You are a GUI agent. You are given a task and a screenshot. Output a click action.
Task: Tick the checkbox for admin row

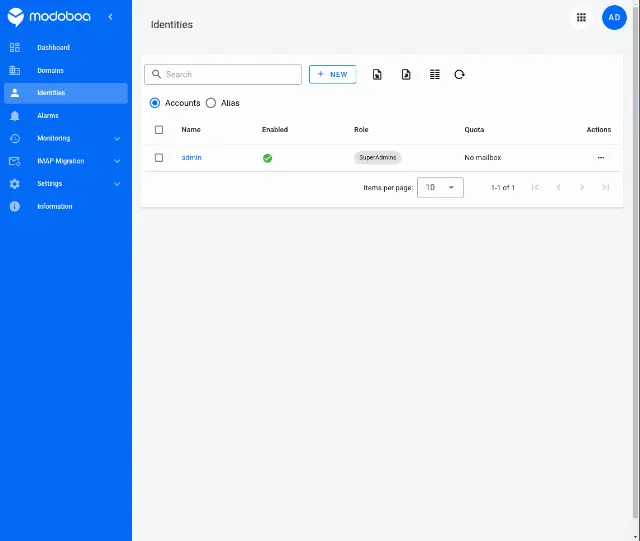[x=159, y=158]
